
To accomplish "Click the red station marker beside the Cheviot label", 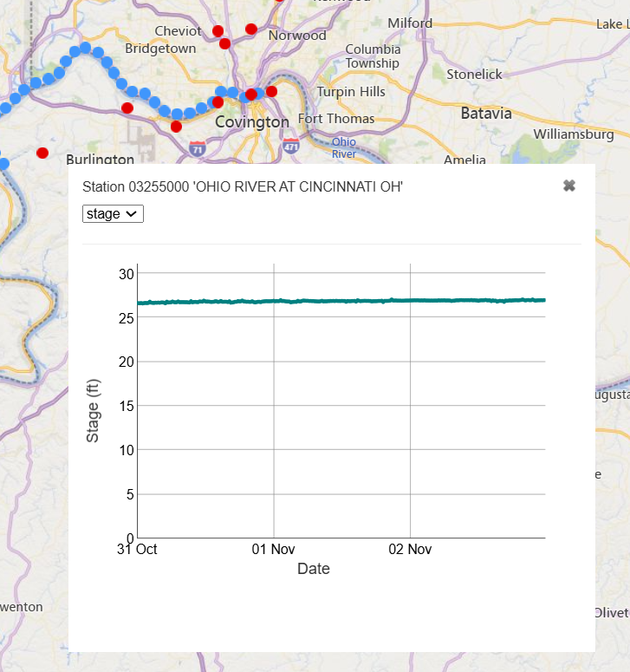I will (x=218, y=31).
